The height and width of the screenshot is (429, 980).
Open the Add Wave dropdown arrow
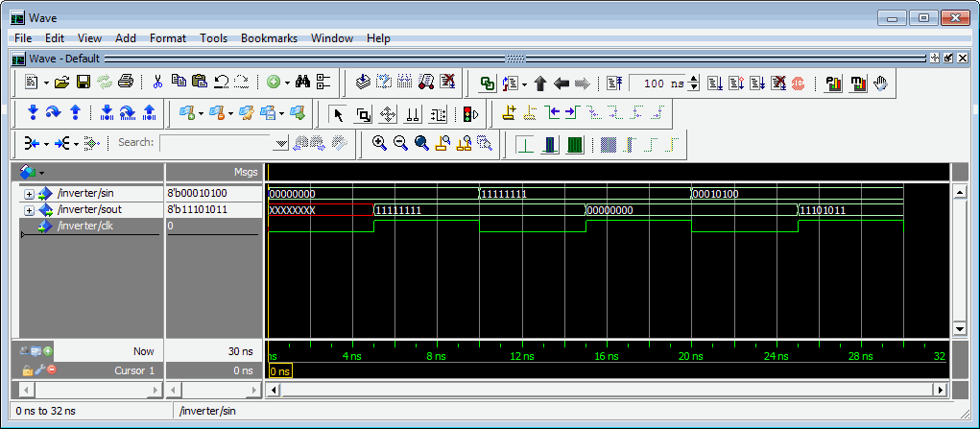[x=201, y=113]
